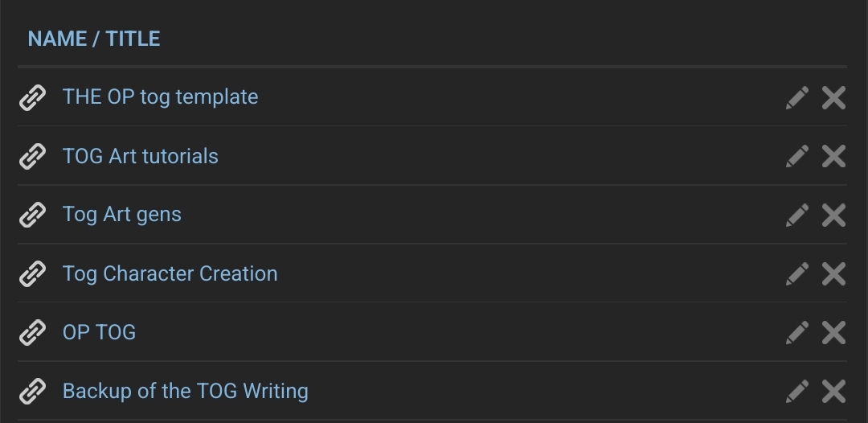Edit the Backup of the TOG Writing entry
868x423 pixels.
[796, 392]
